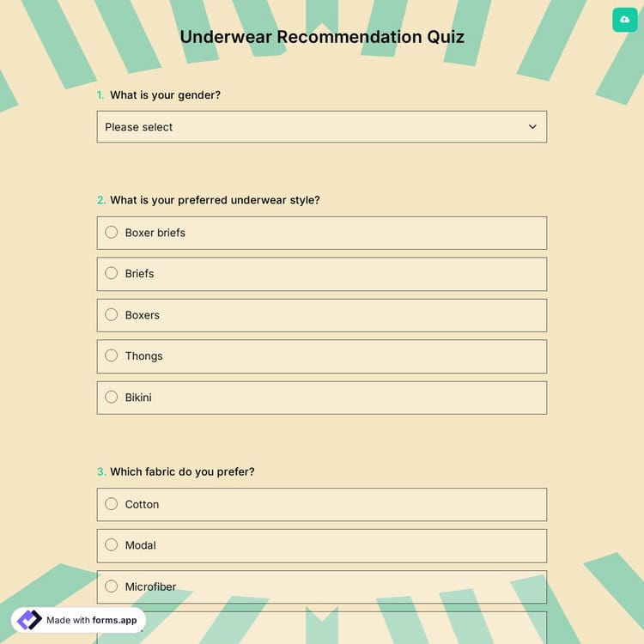Click the Boxer briefs label text
The image size is (644, 644).
tap(155, 233)
